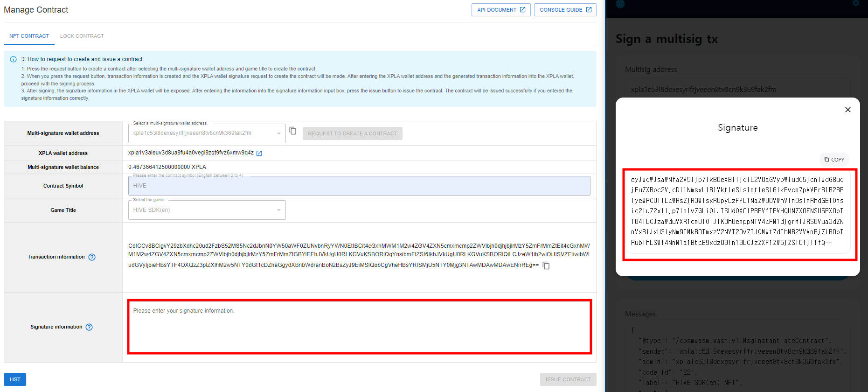The image size is (868, 392).
Task: Click the Contract Symbol input field
Action: click(359, 186)
